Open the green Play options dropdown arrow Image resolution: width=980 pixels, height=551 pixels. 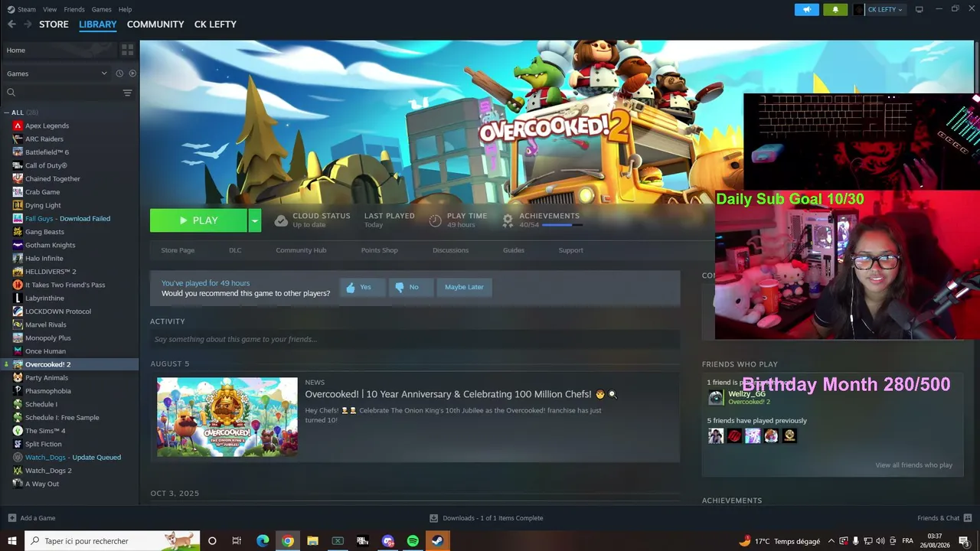254,220
